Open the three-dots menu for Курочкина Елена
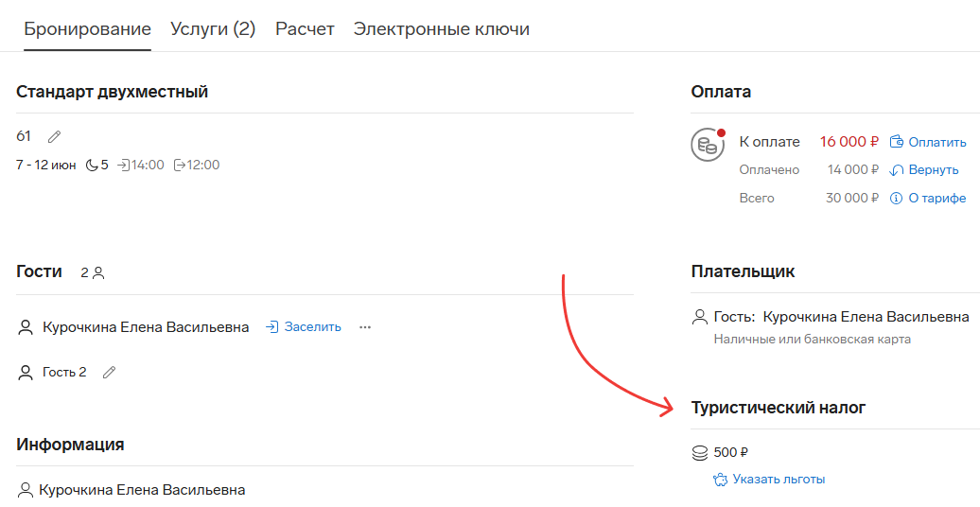 [365, 327]
